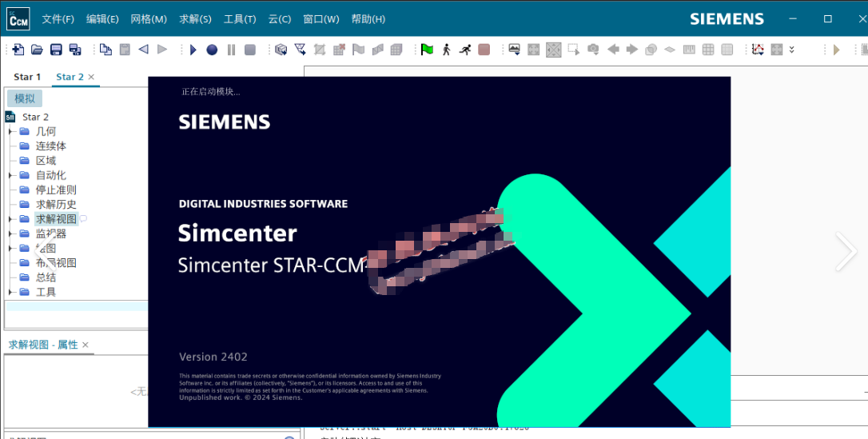Expand the 监视器 tree node
This screenshot has width=868, height=439.
[10, 233]
